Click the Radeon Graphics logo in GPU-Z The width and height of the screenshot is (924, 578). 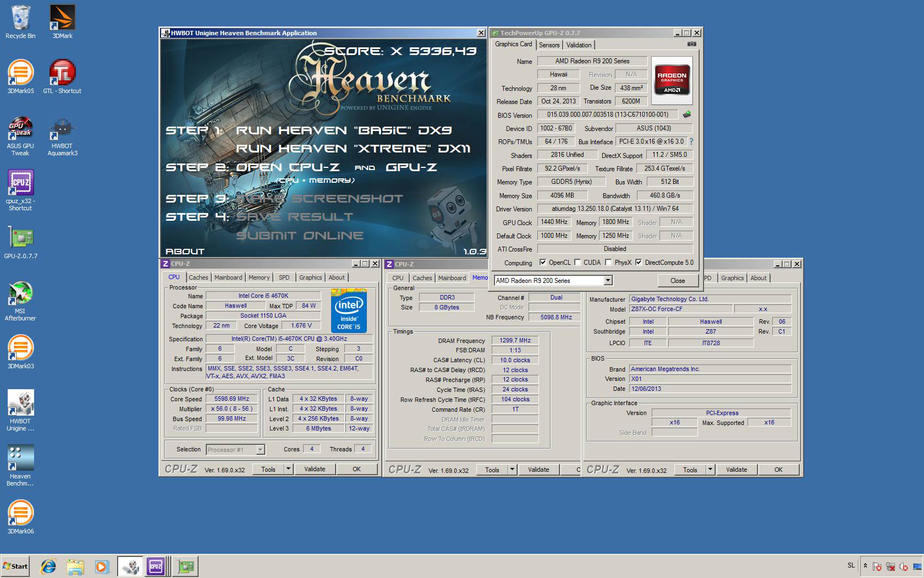[x=672, y=80]
